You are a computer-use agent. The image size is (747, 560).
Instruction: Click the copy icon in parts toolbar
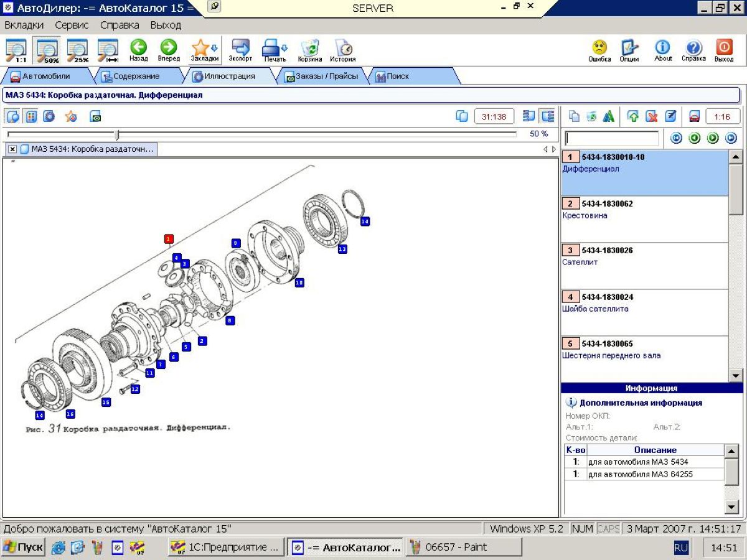pos(575,116)
